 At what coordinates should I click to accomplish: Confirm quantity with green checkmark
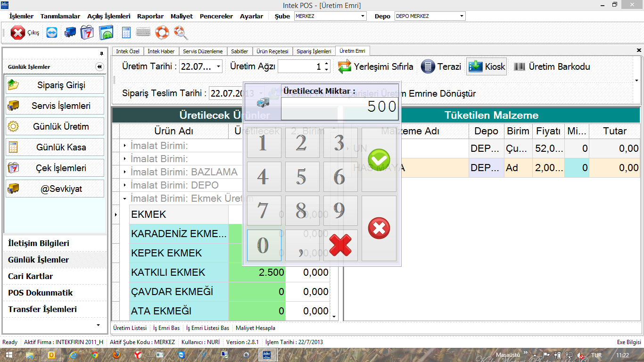(x=379, y=159)
